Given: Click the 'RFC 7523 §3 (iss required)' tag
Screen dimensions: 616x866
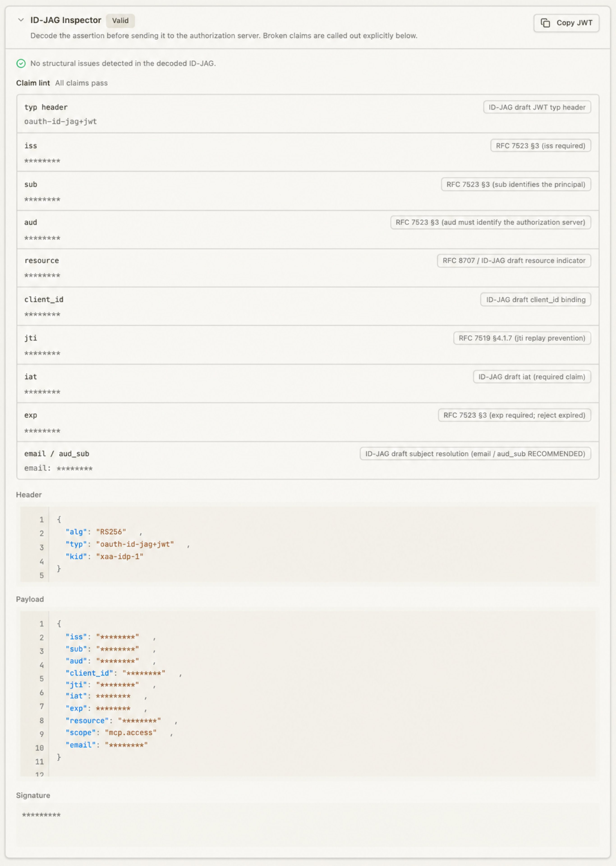Looking at the screenshot, I should click(x=540, y=146).
